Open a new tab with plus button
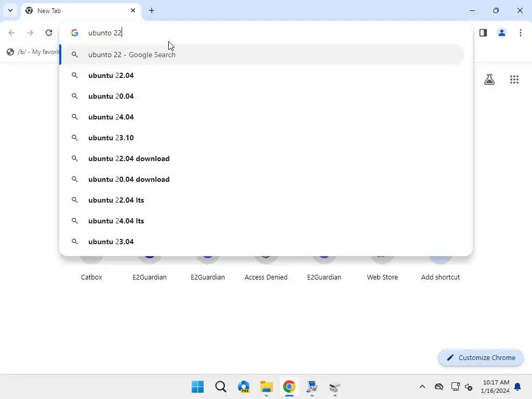This screenshot has width=532, height=399. tap(152, 10)
